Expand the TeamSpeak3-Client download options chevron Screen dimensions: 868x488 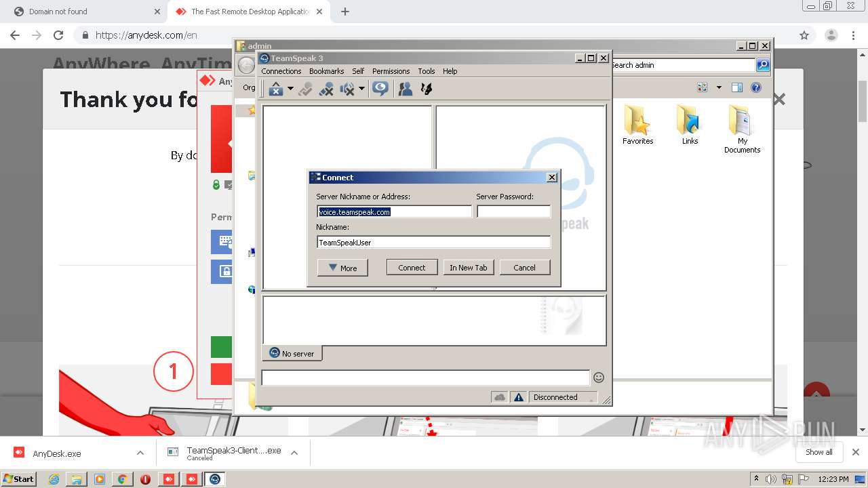(x=294, y=453)
